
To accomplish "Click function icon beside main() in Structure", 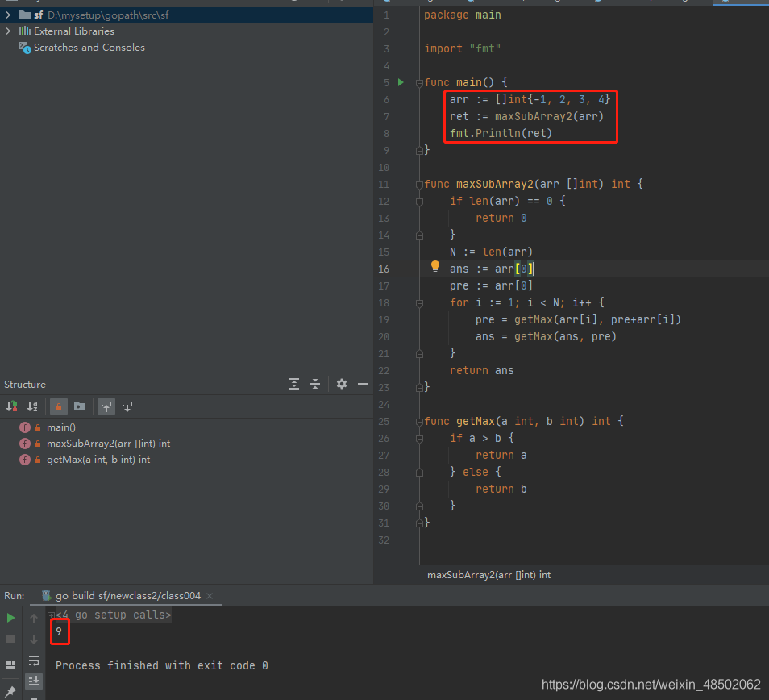I will point(24,427).
